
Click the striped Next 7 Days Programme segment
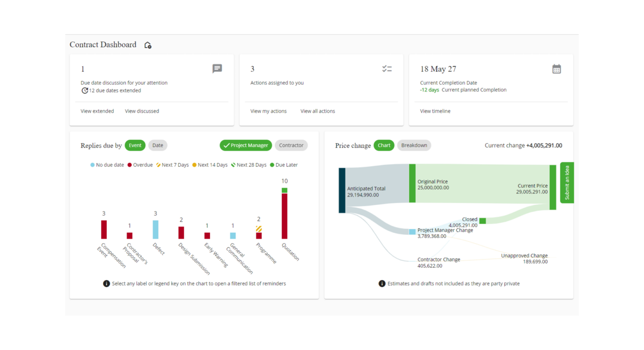click(259, 229)
